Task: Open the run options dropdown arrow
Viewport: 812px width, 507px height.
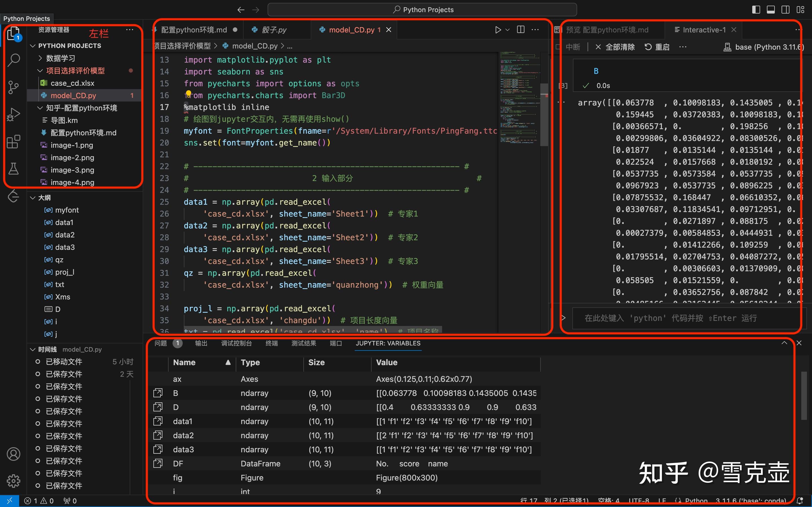Action: [x=507, y=30]
